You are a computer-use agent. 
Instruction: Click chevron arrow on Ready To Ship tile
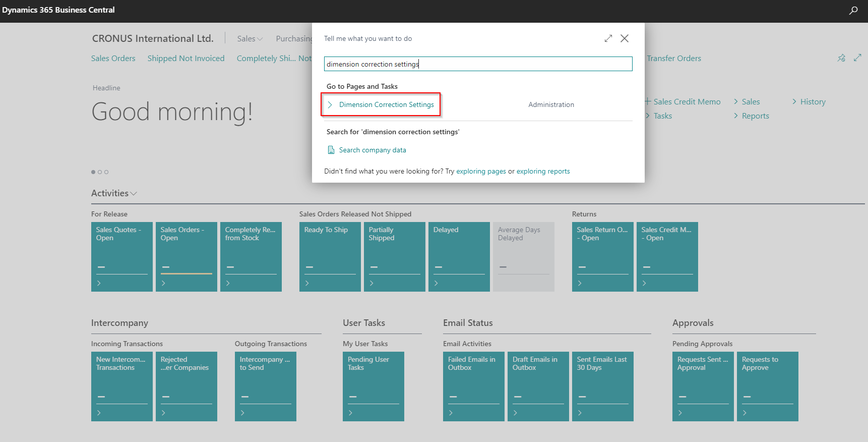click(x=307, y=283)
